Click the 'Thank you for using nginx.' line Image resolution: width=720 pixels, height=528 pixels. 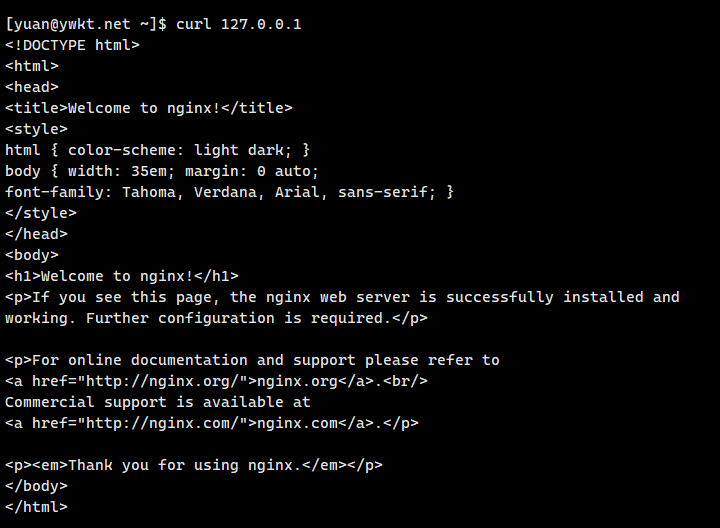point(194,464)
